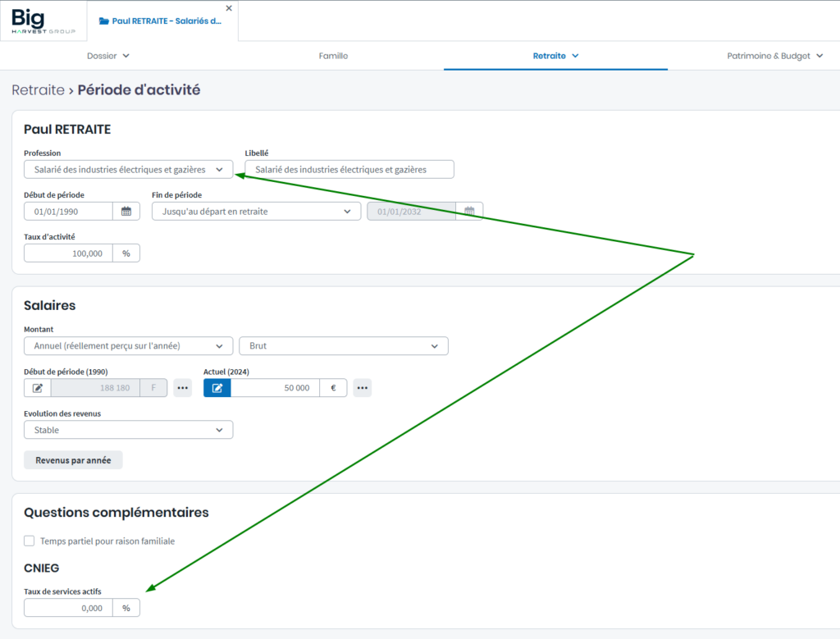The height and width of the screenshot is (639, 840).
Task: Close the Paul RETRAITE dossier tab
Action: tap(229, 8)
